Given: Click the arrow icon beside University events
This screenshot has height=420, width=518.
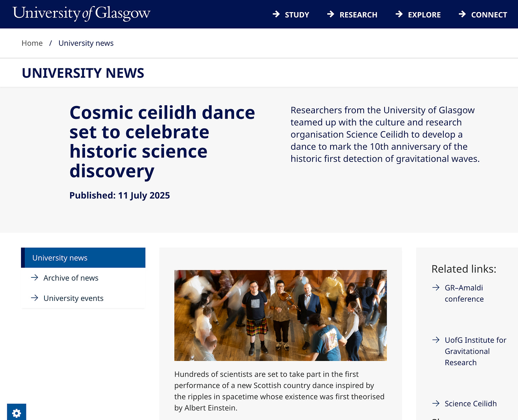Looking at the screenshot, I should [x=35, y=298].
